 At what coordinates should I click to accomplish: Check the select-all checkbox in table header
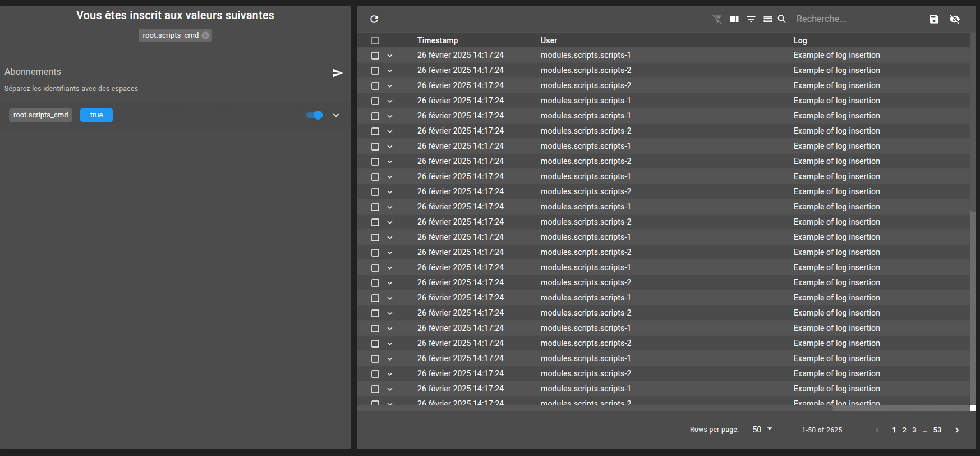[375, 40]
